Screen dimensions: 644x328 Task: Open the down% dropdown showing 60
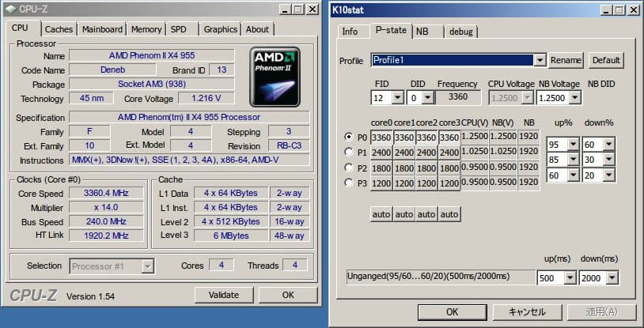pos(608,144)
